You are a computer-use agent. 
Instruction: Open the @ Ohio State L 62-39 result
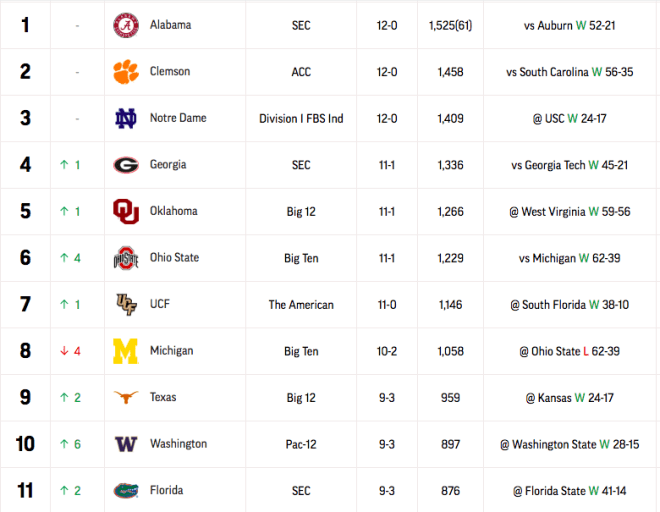tap(570, 351)
